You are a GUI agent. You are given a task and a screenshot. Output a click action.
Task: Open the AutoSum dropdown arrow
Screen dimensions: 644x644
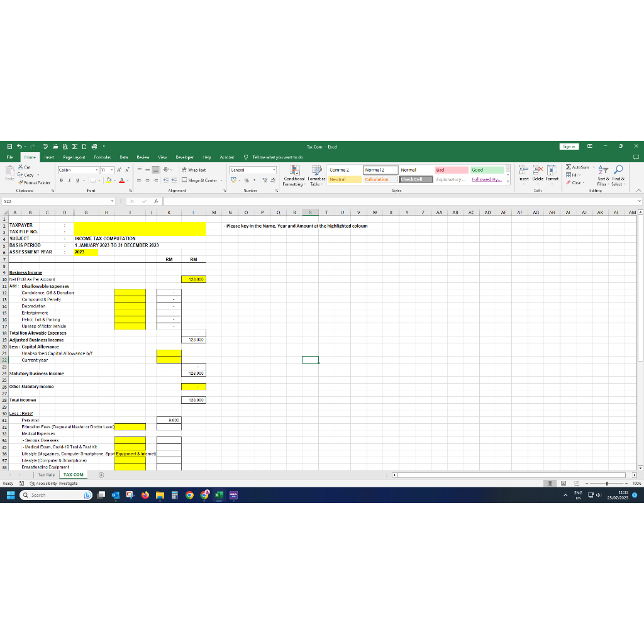pyautogui.click(x=594, y=167)
